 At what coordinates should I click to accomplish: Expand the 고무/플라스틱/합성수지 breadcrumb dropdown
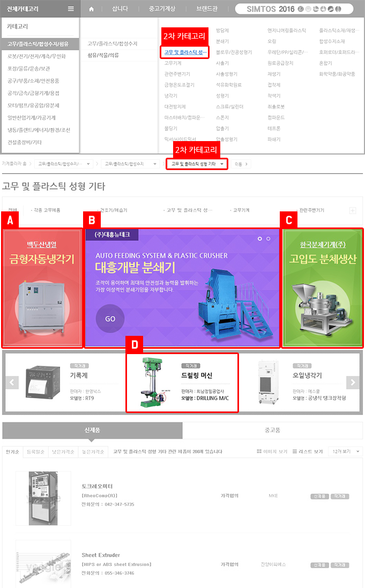point(130,164)
